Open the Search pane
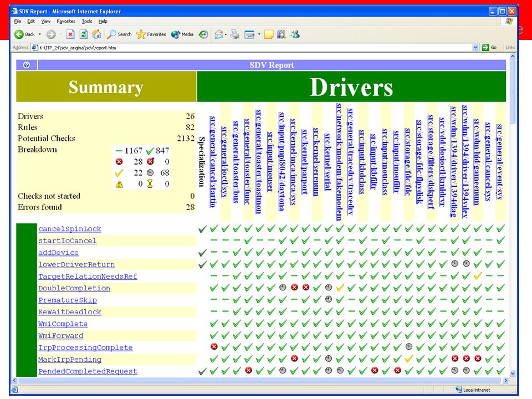This screenshot has height=399, width=532. [120, 34]
